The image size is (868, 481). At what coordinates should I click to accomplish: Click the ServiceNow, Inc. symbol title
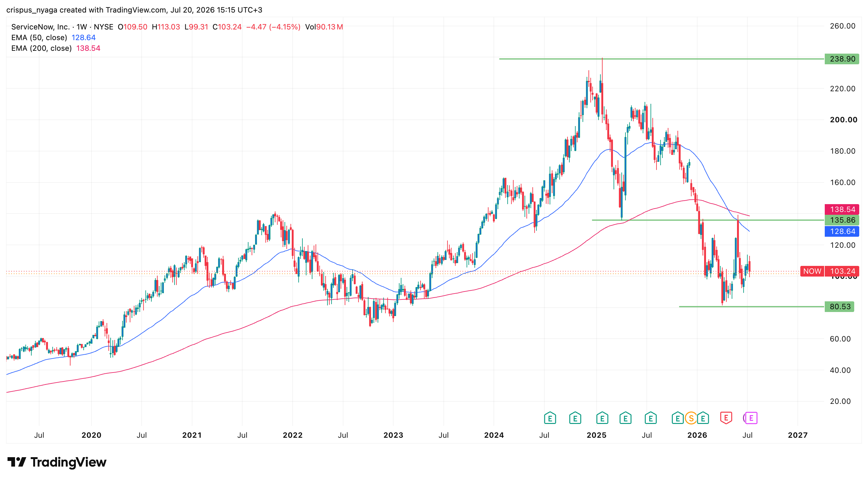[40, 27]
